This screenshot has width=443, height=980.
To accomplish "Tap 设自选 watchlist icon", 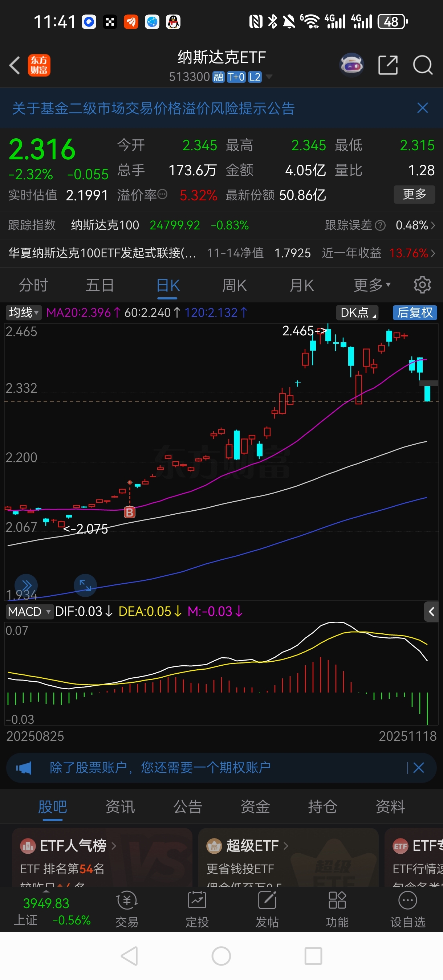I will click(x=408, y=910).
